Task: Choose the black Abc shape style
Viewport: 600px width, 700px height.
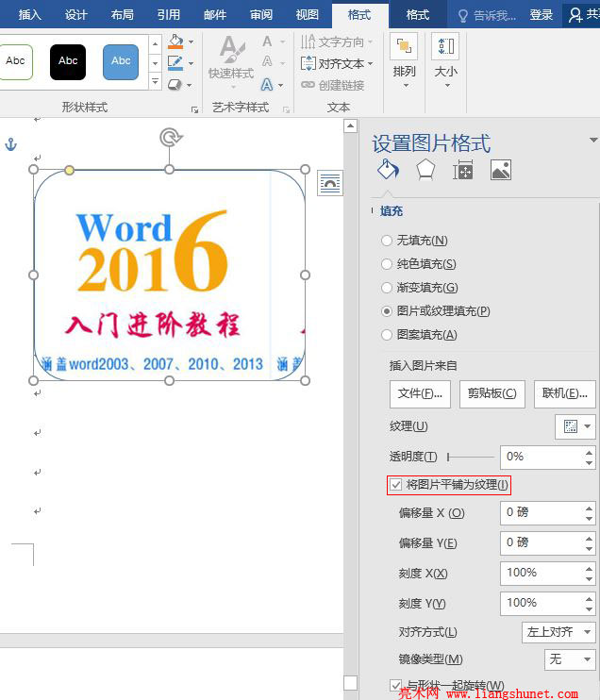Action: pos(68,62)
